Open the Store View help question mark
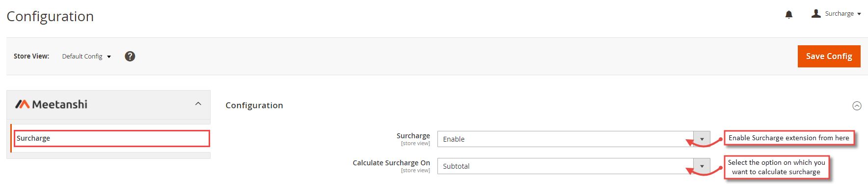Screen dimensions: 868x184 [130, 56]
